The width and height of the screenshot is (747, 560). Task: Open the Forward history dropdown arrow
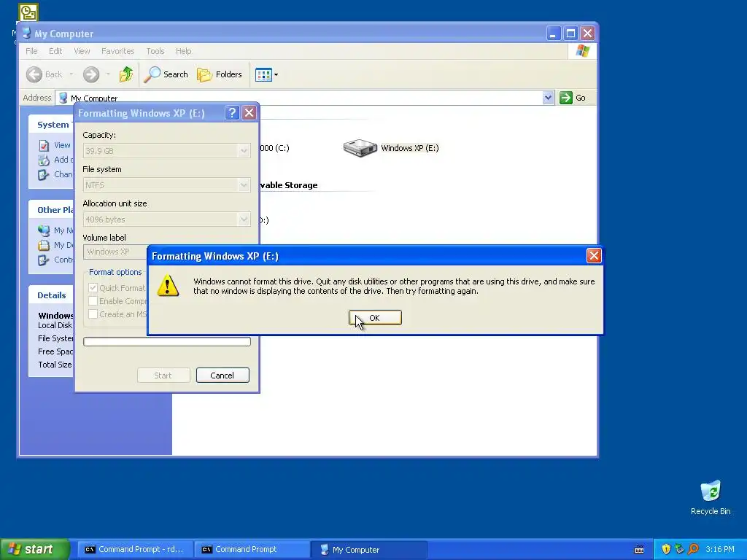[x=108, y=74]
